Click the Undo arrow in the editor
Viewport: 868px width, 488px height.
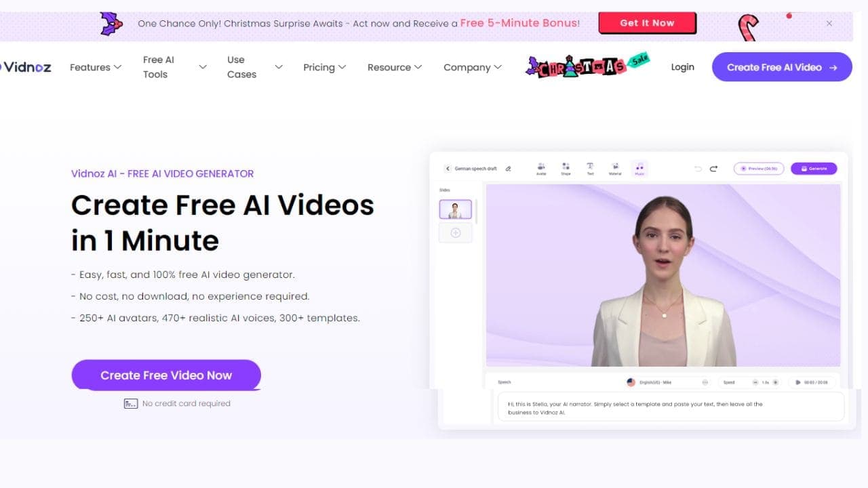[x=698, y=167]
